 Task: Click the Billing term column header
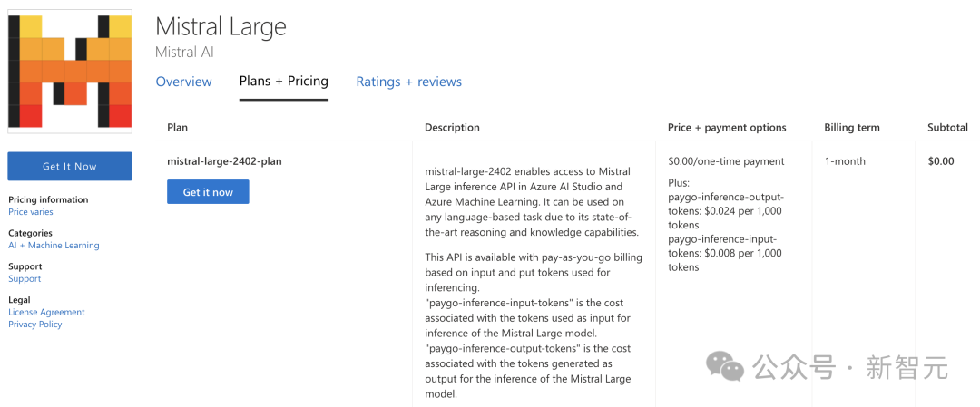click(x=851, y=128)
